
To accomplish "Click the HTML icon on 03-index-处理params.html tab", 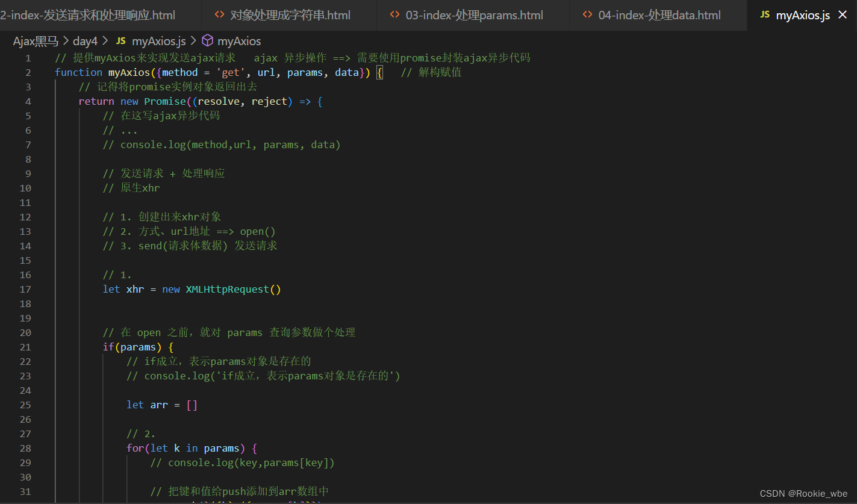I will pos(395,15).
